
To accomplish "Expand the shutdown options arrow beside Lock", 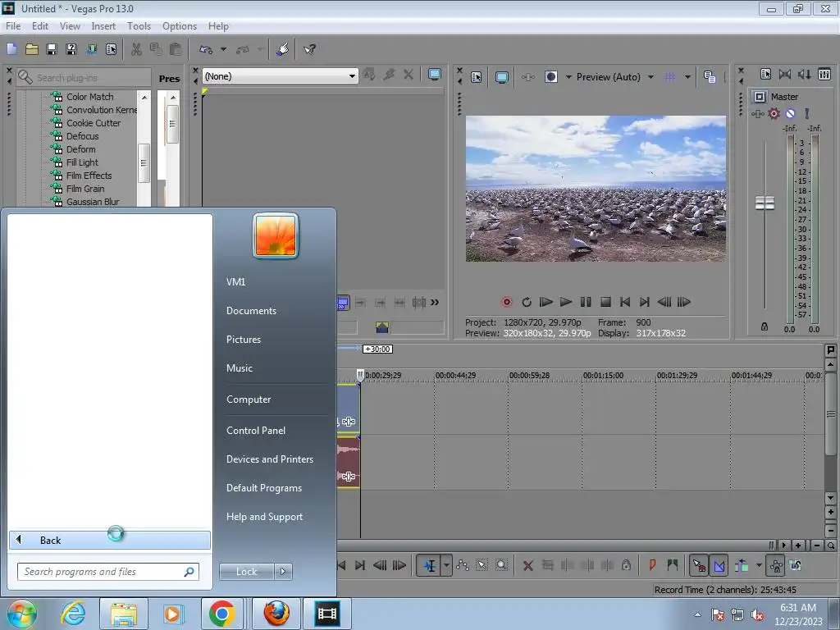I will pyautogui.click(x=283, y=572).
